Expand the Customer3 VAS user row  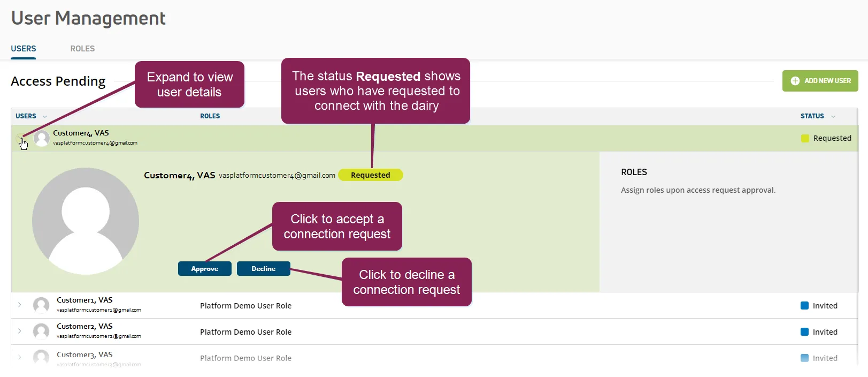(20, 357)
